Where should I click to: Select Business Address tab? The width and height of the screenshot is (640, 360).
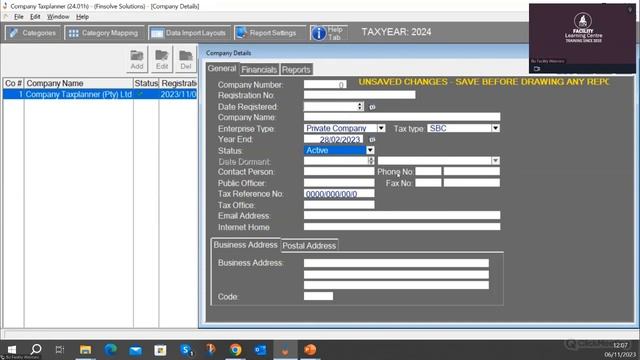tap(245, 244)
